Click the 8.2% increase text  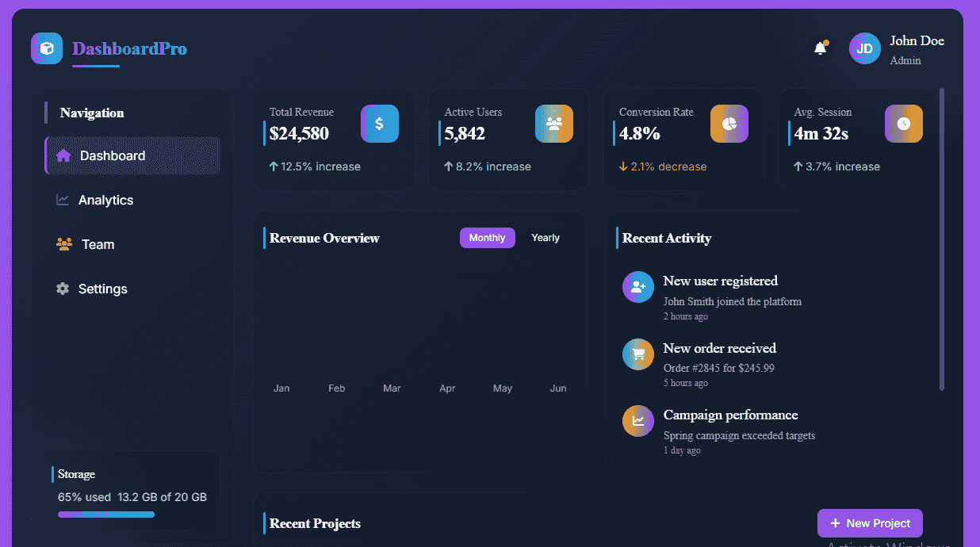[x=493, y=166]
